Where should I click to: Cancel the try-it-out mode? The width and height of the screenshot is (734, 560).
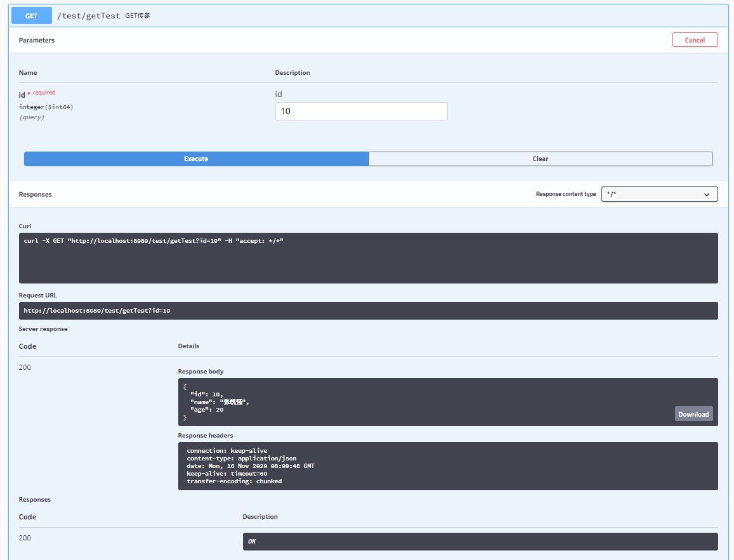point(695,40)
